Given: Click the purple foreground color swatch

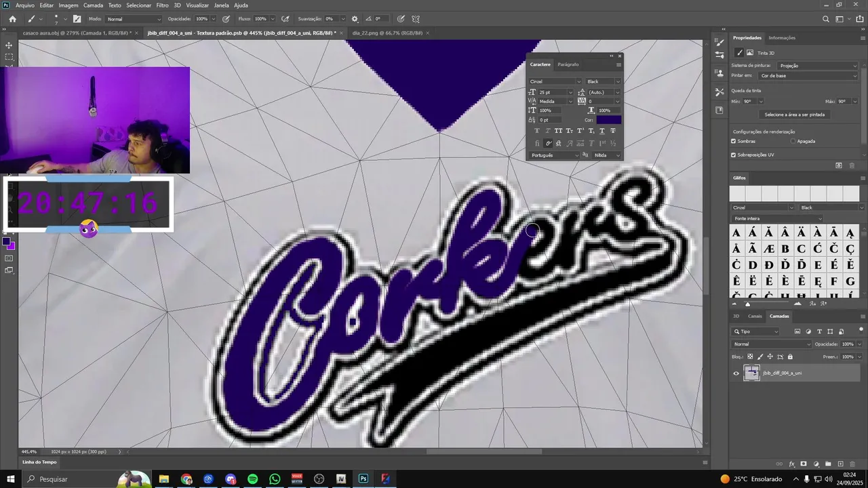Looking at the screenshot, I should (7, 241).
